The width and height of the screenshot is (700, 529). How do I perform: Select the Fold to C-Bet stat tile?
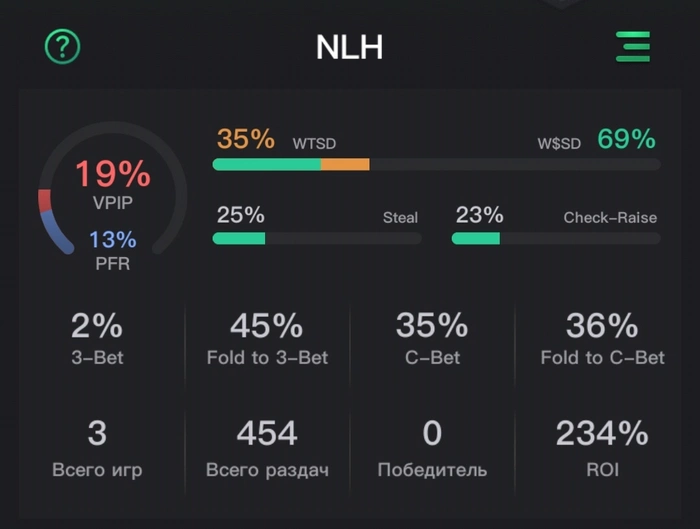tap(602, 339)
